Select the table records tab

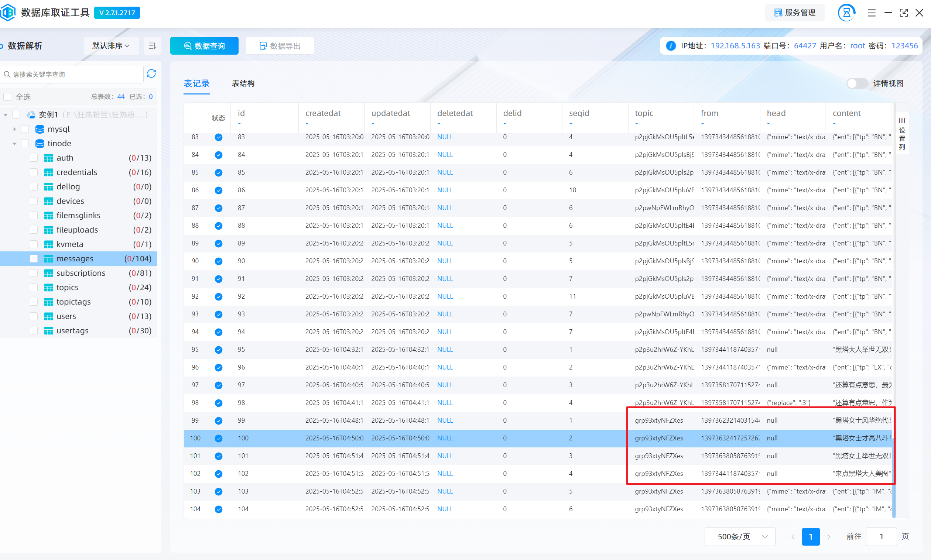tap(196, 83)
